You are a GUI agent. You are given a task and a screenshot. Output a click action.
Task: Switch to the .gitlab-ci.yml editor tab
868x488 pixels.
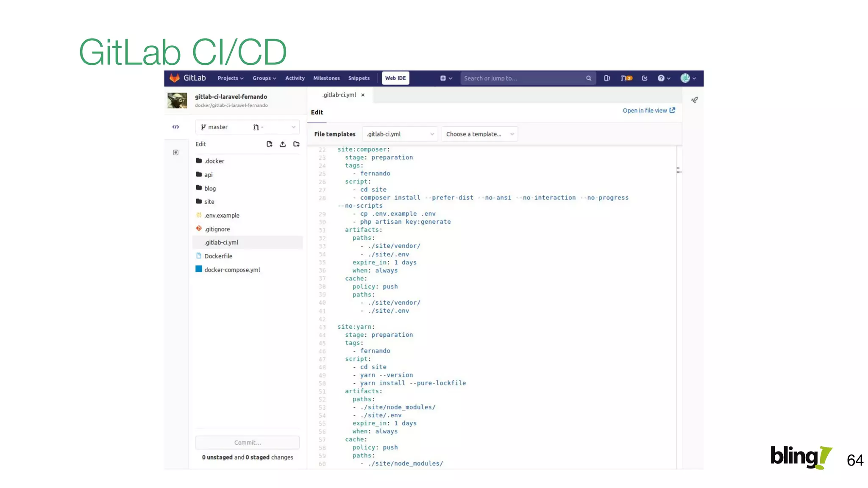339,95
